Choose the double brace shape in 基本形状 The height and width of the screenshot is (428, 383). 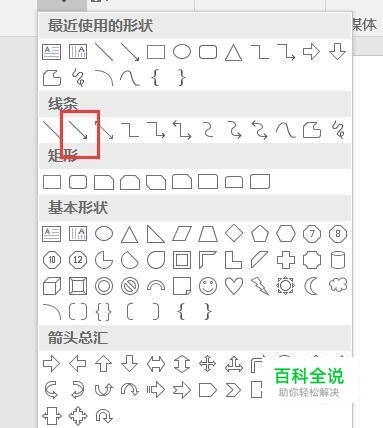pyautogui.click(x=104, y=312)
